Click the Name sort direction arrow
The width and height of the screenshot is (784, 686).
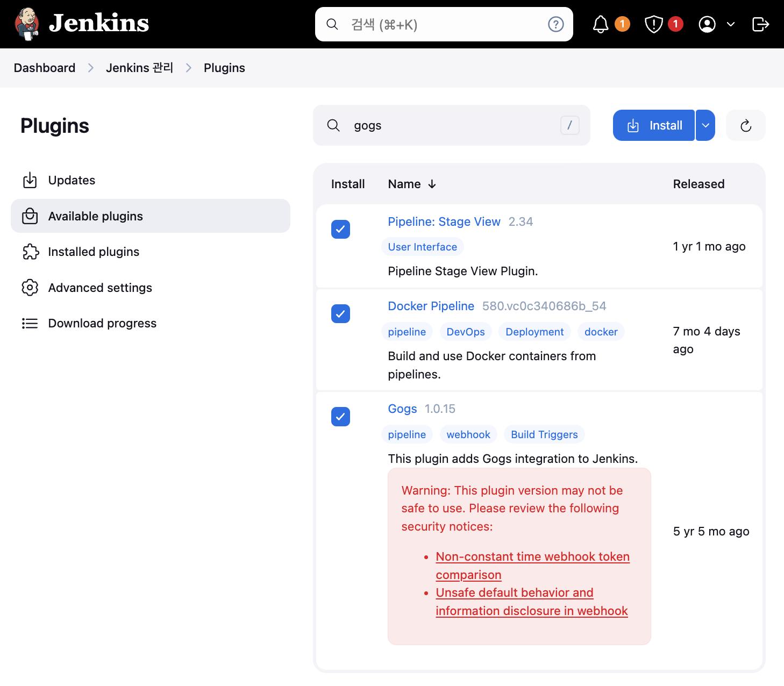(432, 184)
